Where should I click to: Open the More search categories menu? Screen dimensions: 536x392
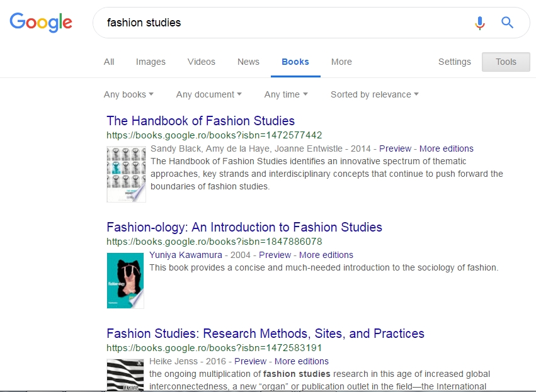(x=341, y=62)
